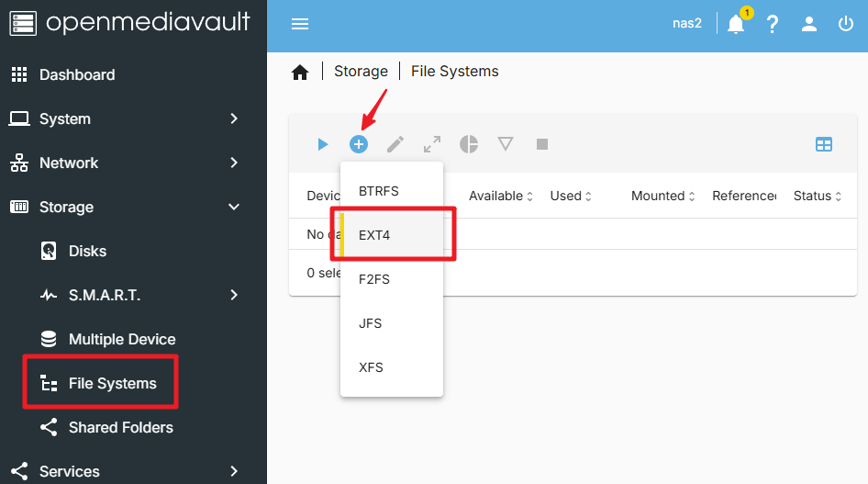Image resolution: width=868 pixels, height=484 pixels.
Task: Select JFS from the create menu
Action: tap(392, 323)
